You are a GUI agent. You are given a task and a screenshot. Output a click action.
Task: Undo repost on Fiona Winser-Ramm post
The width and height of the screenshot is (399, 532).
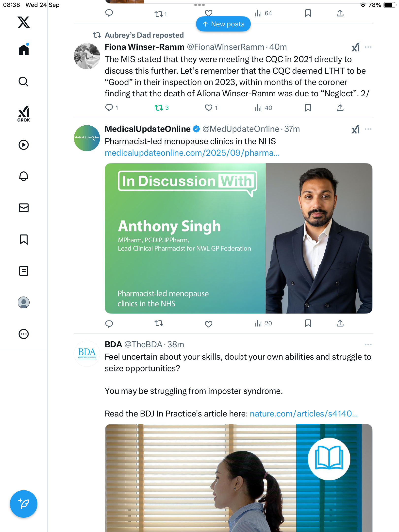coord(159,108)
